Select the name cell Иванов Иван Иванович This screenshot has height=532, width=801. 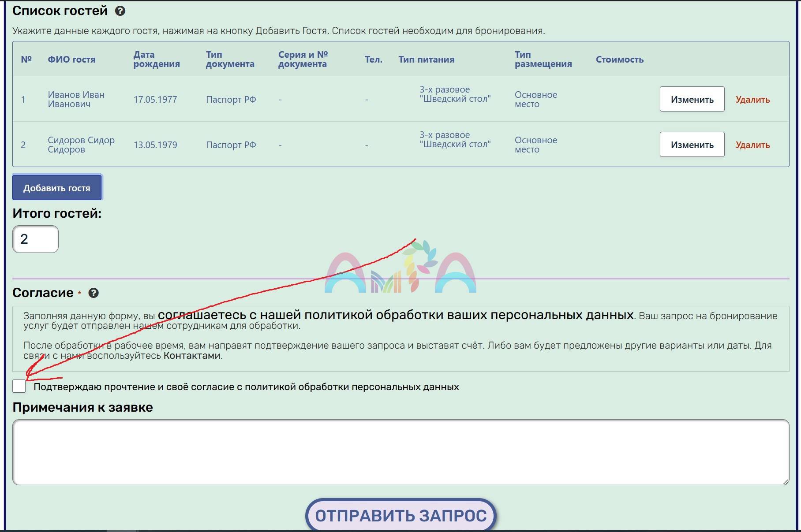(x=76, y=99)
